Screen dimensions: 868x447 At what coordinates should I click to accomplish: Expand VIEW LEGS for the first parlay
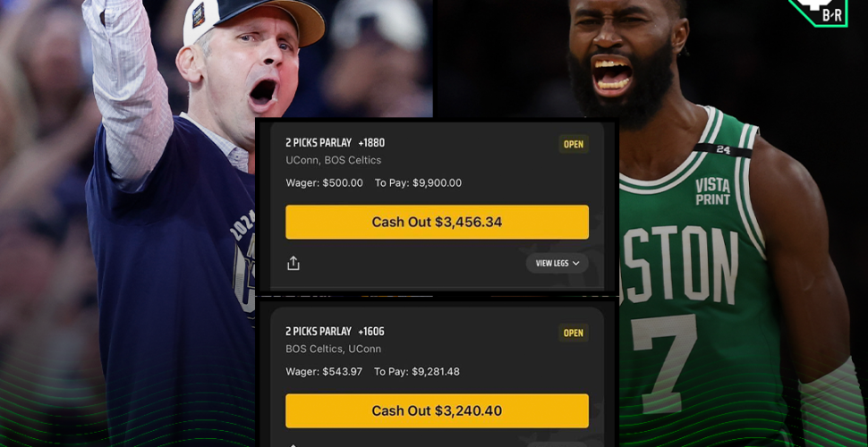(557, 264)
